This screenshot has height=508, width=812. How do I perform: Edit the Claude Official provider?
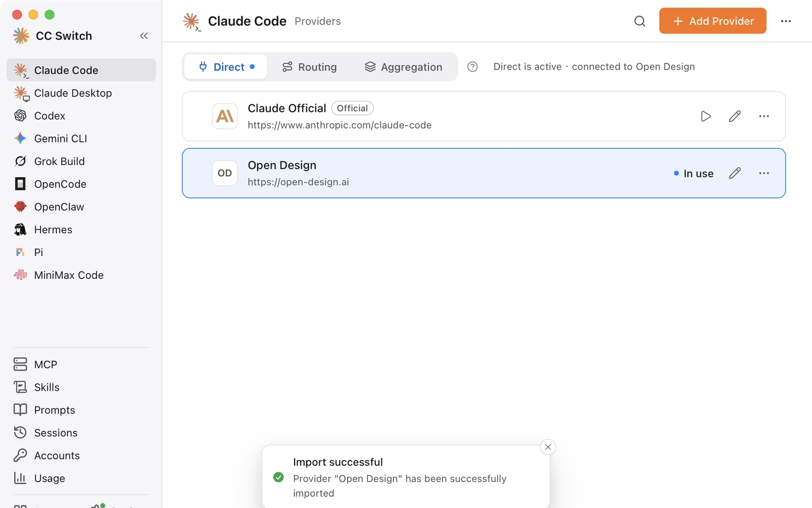pyautogui.click(x=735, y=116)
